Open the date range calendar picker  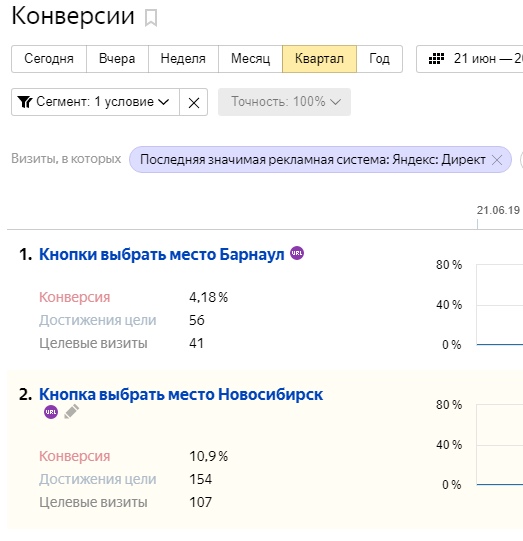coord(470,59)
